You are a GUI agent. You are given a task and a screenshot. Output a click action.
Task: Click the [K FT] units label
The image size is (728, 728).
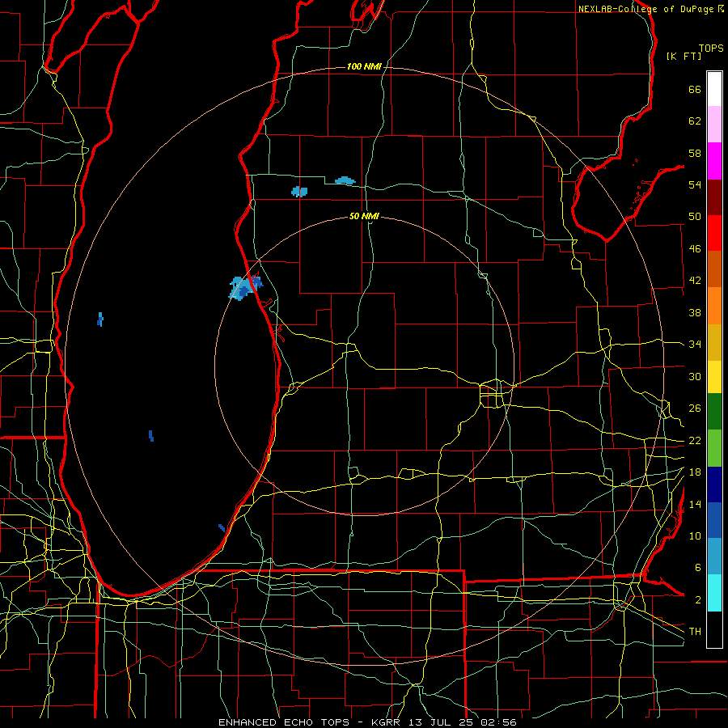coord(684,56)
